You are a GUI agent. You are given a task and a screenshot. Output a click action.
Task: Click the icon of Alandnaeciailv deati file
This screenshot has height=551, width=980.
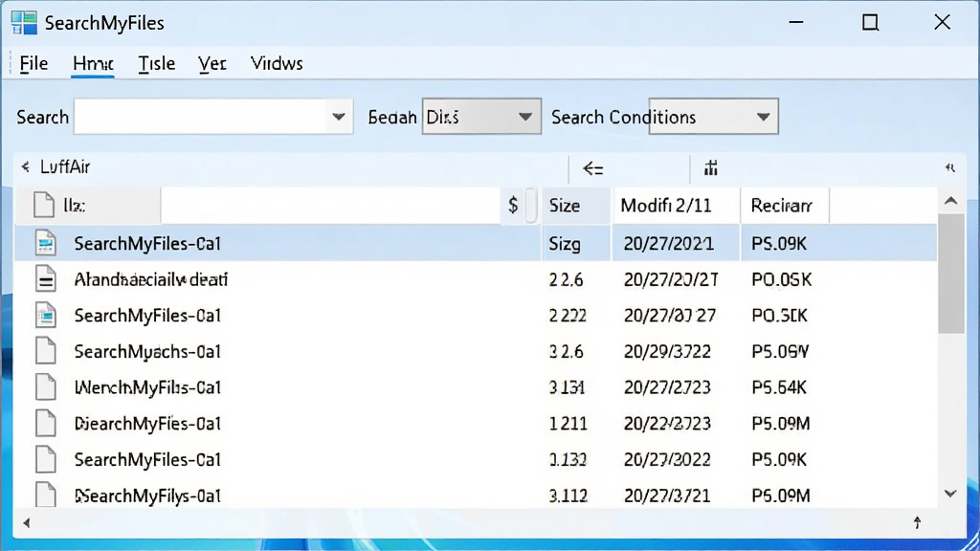(x=46, y=279)
